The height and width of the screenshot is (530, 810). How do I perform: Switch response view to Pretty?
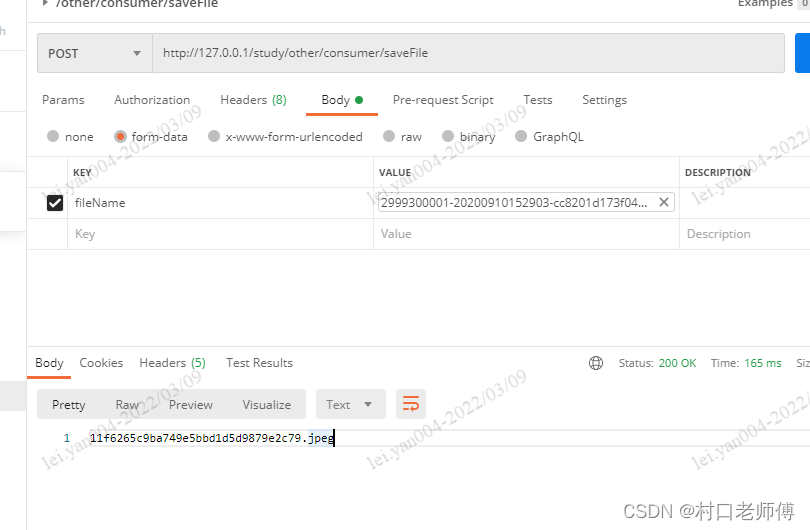[x=69, y=404]
